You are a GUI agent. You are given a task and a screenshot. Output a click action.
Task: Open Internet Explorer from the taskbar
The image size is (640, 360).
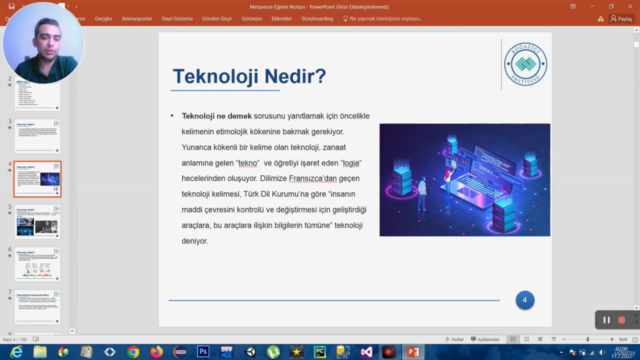16,352
